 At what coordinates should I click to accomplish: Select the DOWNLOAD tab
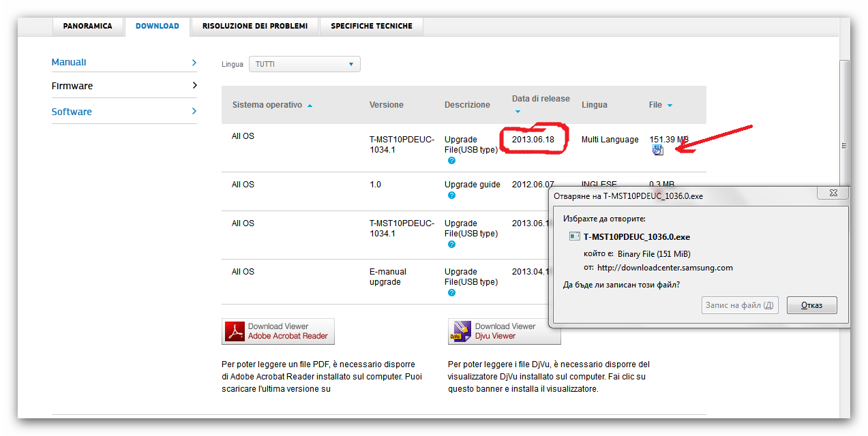(x=158, y=26)
